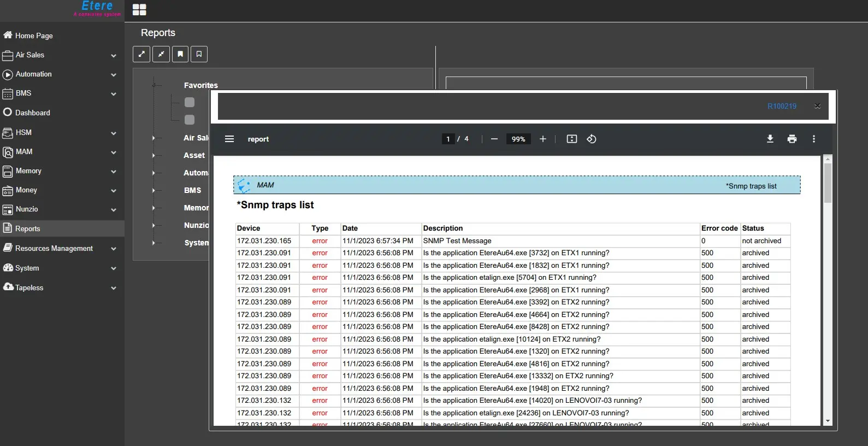Open the Dashboard sidebar item
This screenshot has width=868, height=446.
pos(33,113)
